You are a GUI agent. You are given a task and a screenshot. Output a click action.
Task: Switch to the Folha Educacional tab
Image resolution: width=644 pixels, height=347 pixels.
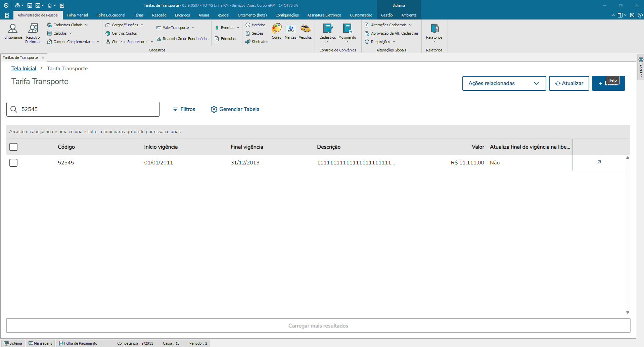pyautogui.click(x=110, y=15)
